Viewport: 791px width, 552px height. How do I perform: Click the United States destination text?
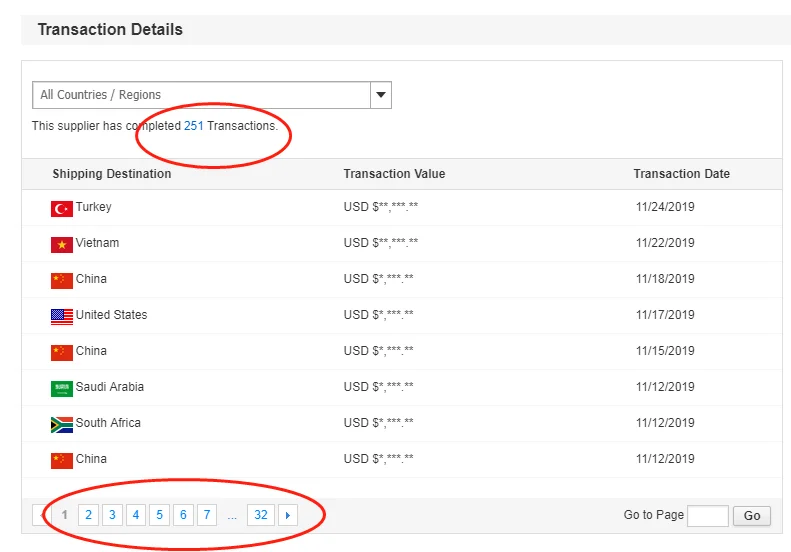point(111,315)
